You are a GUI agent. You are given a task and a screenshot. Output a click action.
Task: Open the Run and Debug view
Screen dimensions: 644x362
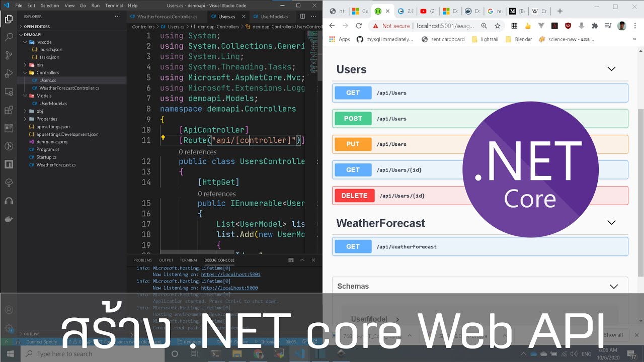click(9, 74)
